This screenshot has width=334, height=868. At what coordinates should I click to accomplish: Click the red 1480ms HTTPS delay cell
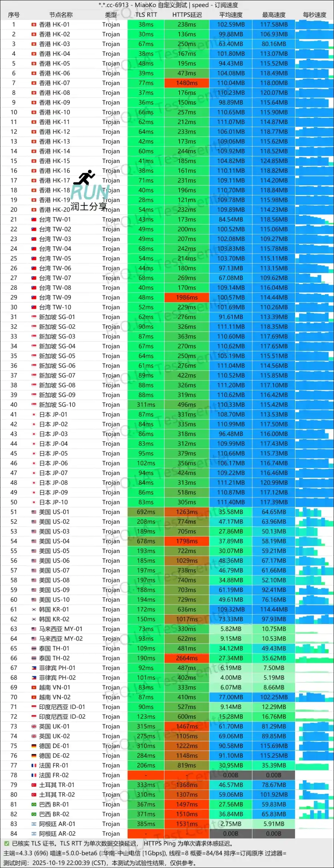[187, 83]
